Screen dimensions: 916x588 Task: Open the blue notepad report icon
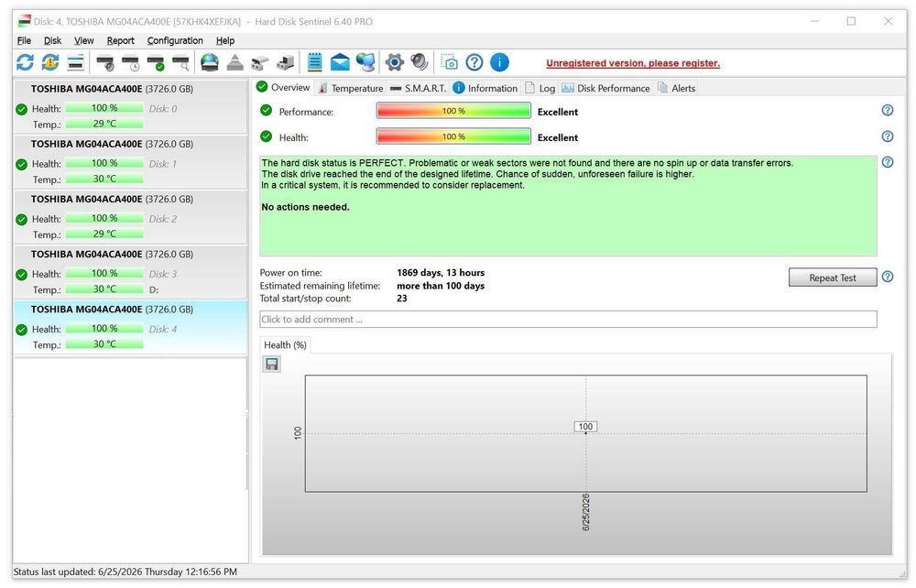314,62
